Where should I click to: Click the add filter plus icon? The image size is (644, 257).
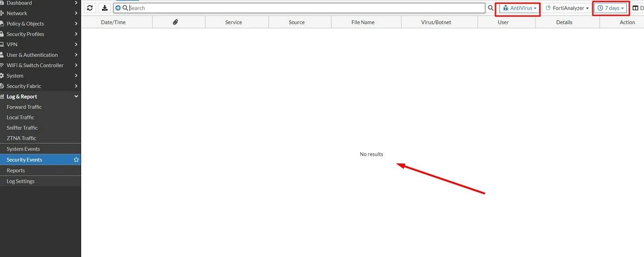(118, 8)
